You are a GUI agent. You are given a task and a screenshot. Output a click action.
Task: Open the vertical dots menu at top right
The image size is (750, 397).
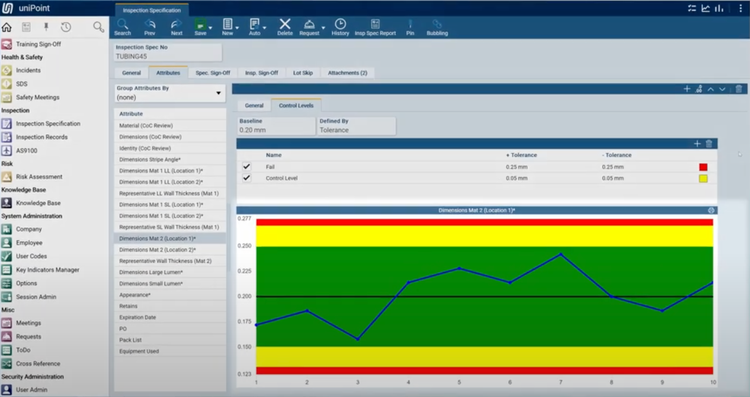coord(740,8)
